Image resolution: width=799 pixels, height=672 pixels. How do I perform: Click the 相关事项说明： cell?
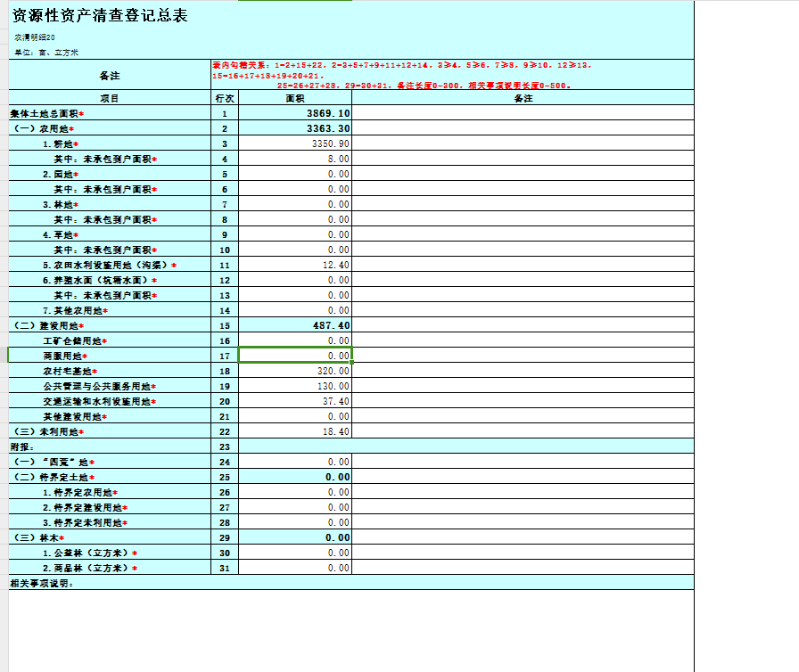pyautogui.click(x=351, y=583)
